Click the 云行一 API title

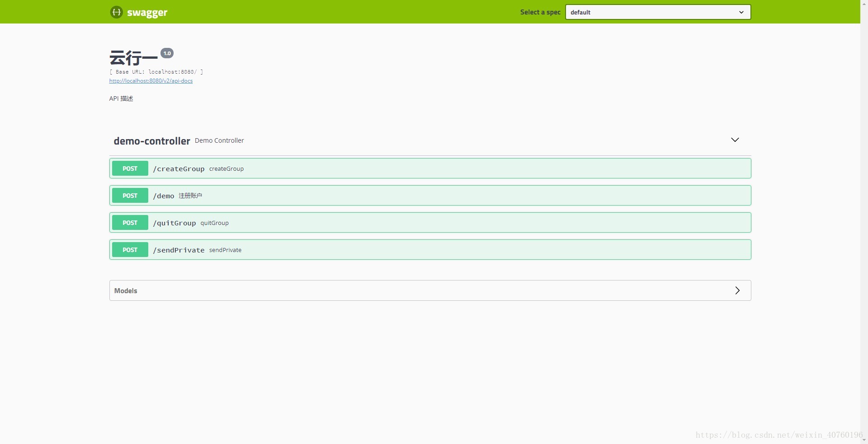133,58
